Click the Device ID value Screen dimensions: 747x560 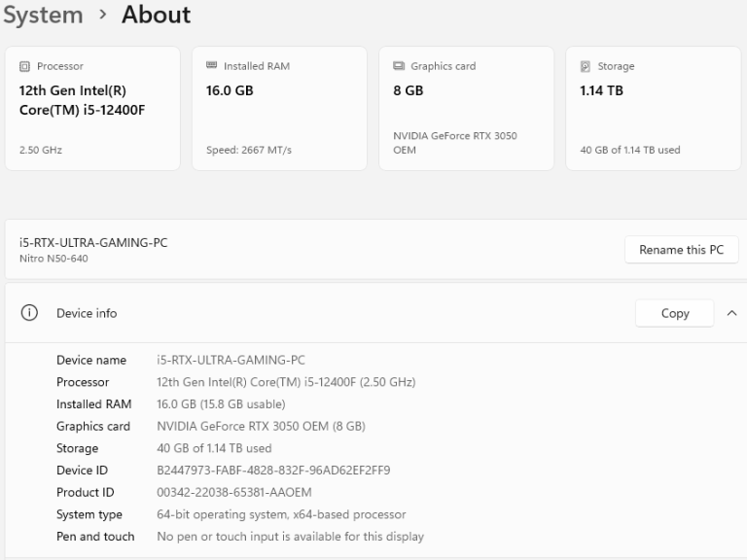pyautogui.click(x=273, y=471)
